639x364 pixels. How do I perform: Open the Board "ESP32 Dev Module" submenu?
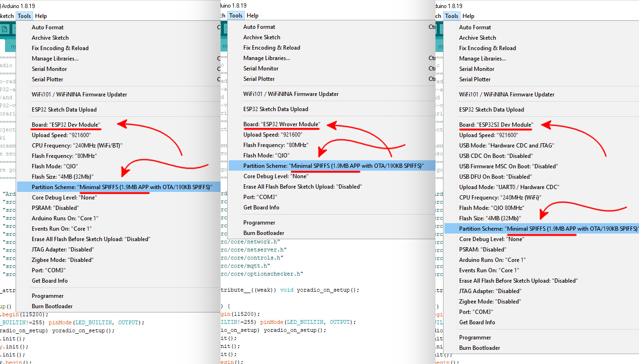[x=66, y=125]
